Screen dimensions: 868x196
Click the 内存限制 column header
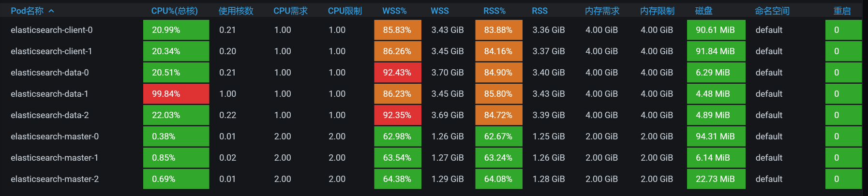pos(657,11)
